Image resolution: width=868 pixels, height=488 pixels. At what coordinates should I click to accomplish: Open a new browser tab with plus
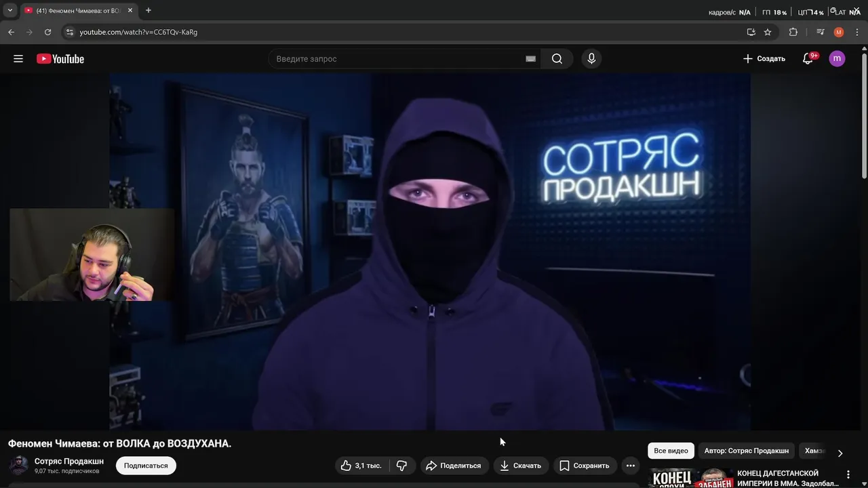(148, 10)
